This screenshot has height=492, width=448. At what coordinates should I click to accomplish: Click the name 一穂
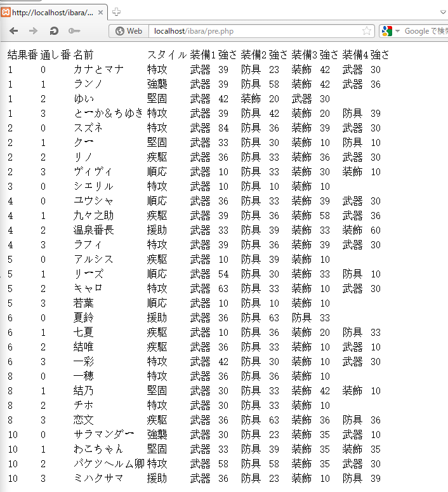coord(84,376)
